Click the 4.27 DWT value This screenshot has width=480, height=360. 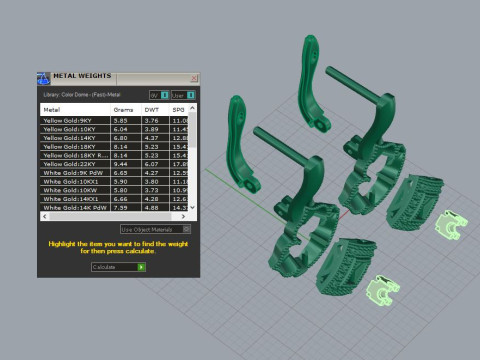click(x=151, y=173)
